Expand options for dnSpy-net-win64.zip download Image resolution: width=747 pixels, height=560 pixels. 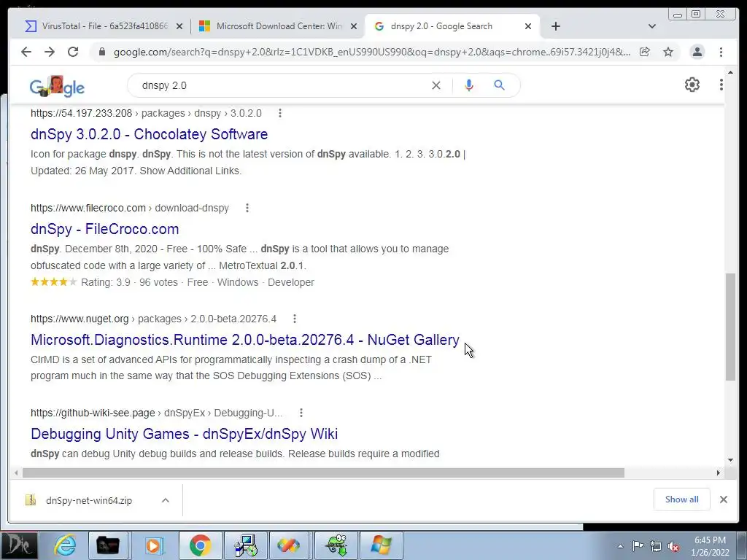(x=166, y=500)
